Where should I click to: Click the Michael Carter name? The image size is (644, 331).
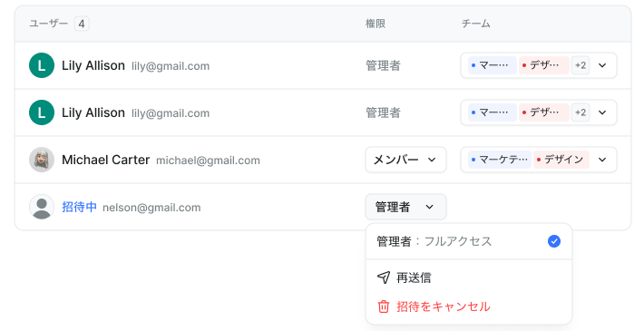point(105,160)
